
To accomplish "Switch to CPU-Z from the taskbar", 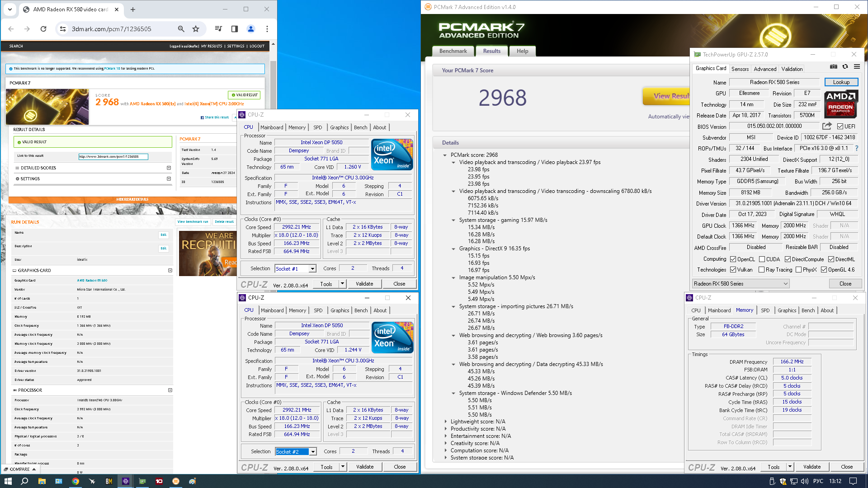I will [x=126, y=481].
